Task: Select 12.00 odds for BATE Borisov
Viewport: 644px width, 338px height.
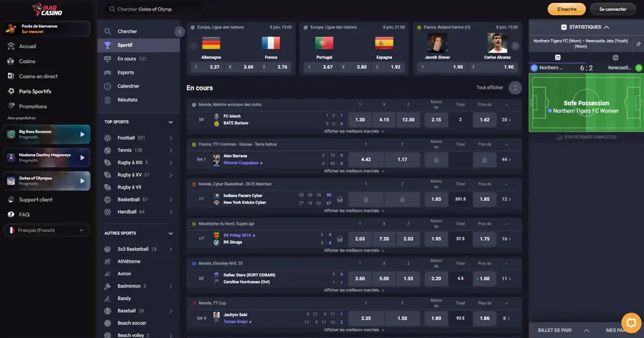Action: pyautogui.click(x=408, y=120)
